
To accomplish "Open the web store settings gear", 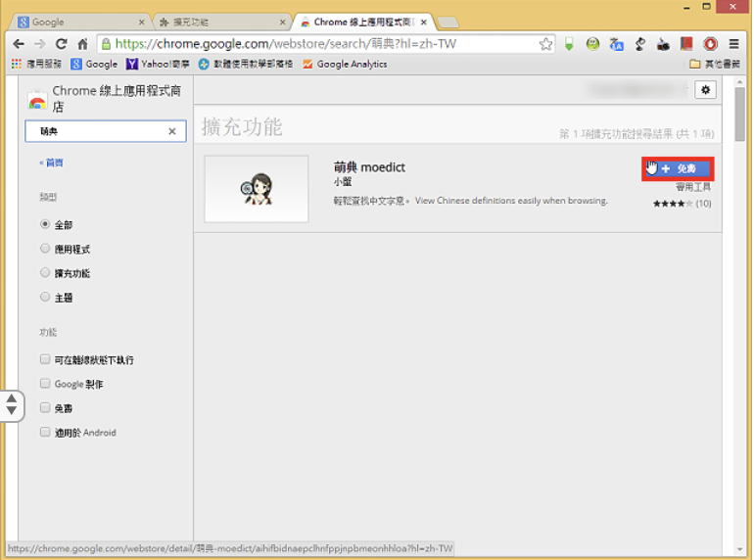I will click(x=705, y=90).
